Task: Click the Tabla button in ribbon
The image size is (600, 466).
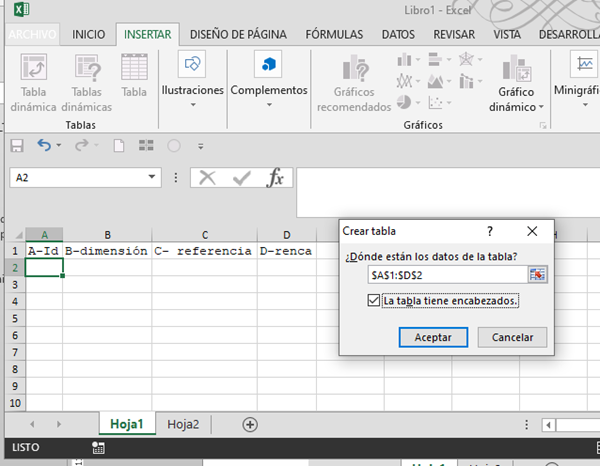Action: [x=134, y=75]
